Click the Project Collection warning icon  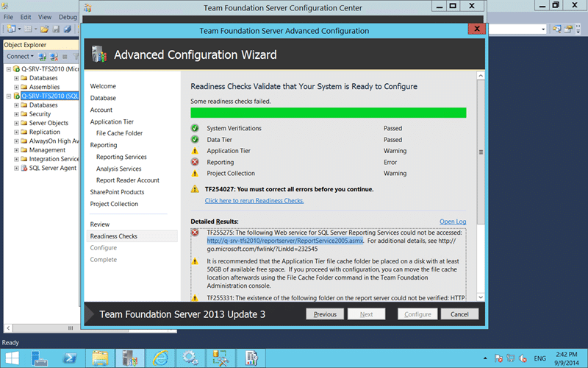pos(195,173)
